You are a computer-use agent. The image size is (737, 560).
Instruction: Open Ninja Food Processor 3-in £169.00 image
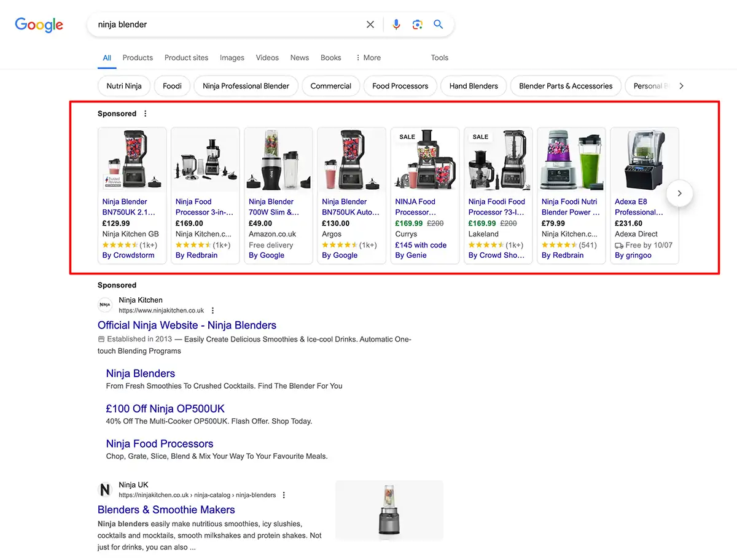(x=205, y=160)
